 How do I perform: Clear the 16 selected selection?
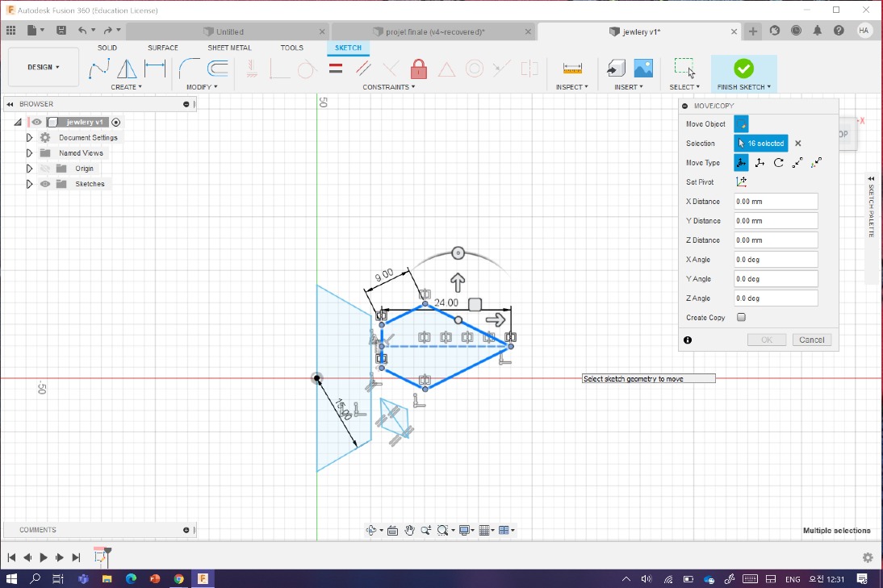click(x=798, y=144)
